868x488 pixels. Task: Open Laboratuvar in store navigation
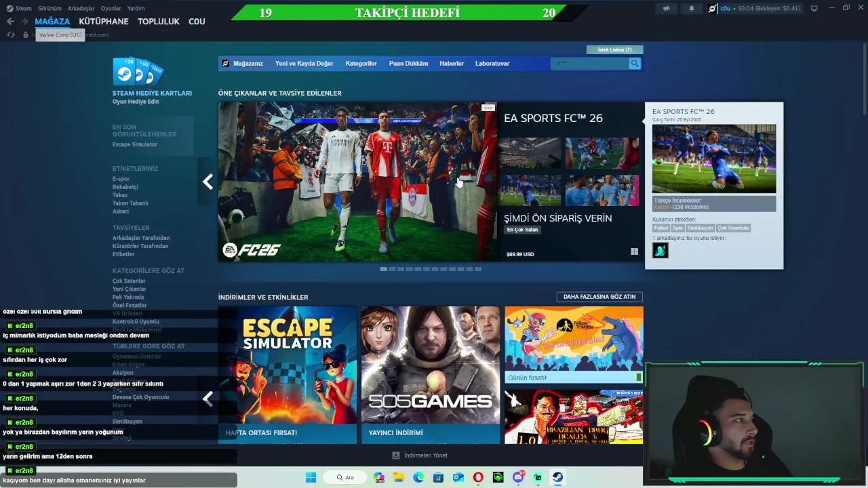point(492,63)
